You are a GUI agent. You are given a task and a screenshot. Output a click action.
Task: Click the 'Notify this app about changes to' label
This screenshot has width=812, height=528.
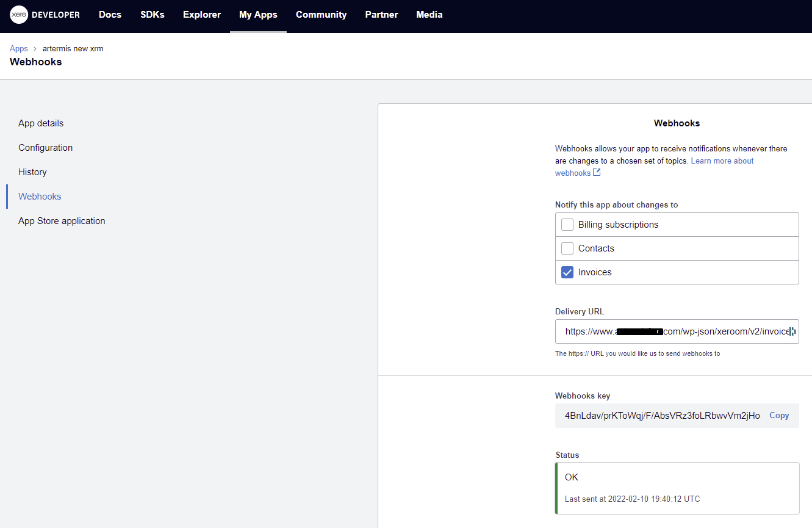(x=616, y=205)
